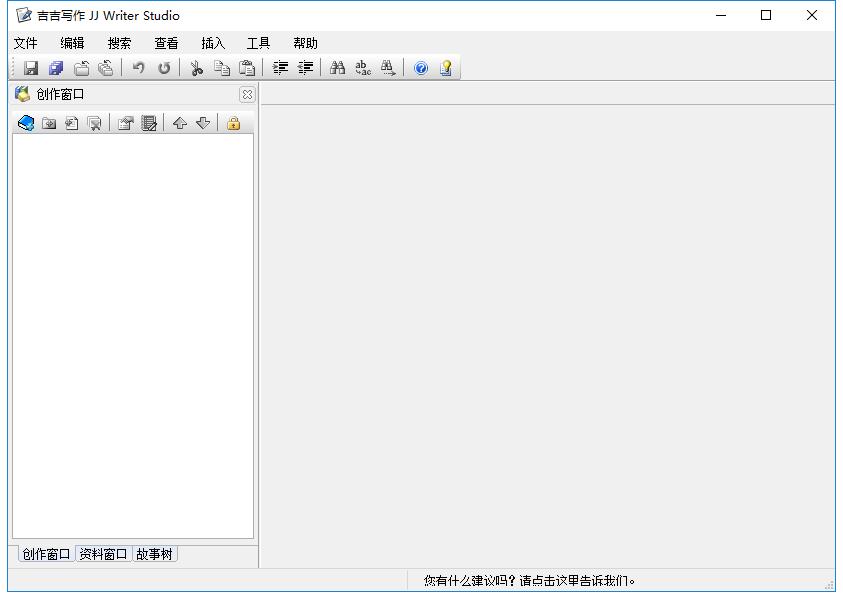Click the Help question mark toolbar icon
This screenshot has height=599, width=843.
(x=419, y=67)
